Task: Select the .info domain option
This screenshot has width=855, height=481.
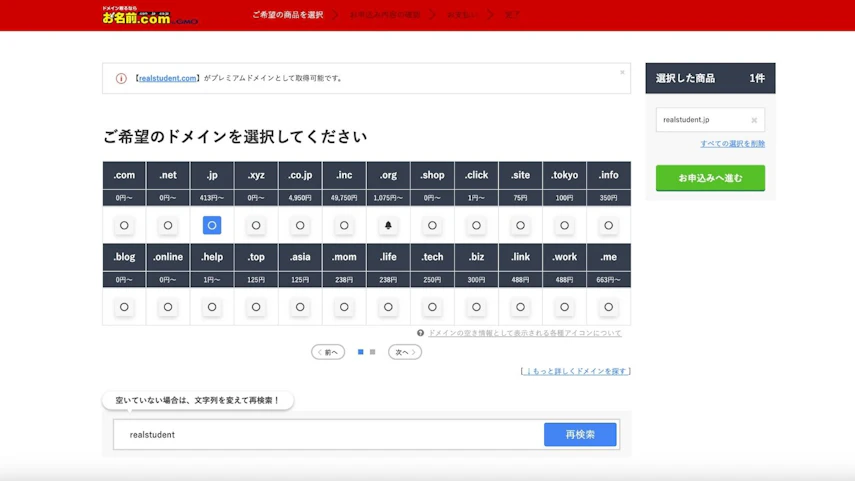Action: (x=609, y=225)
